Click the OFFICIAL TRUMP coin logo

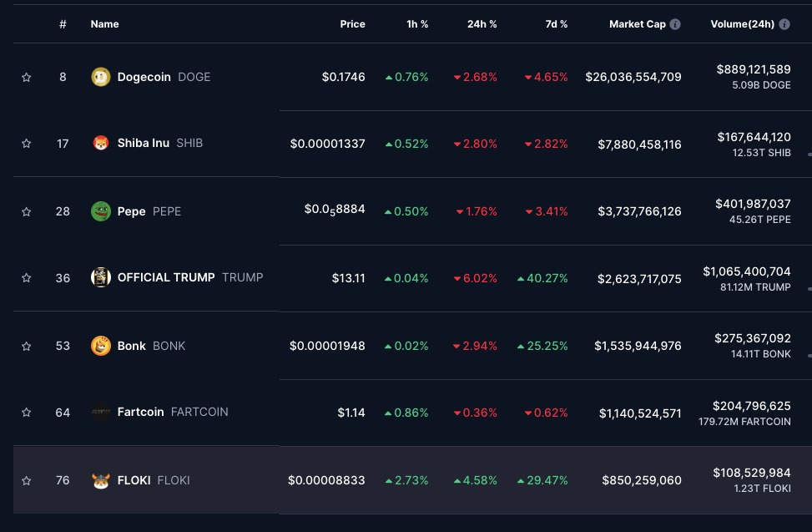coord(100,277)
